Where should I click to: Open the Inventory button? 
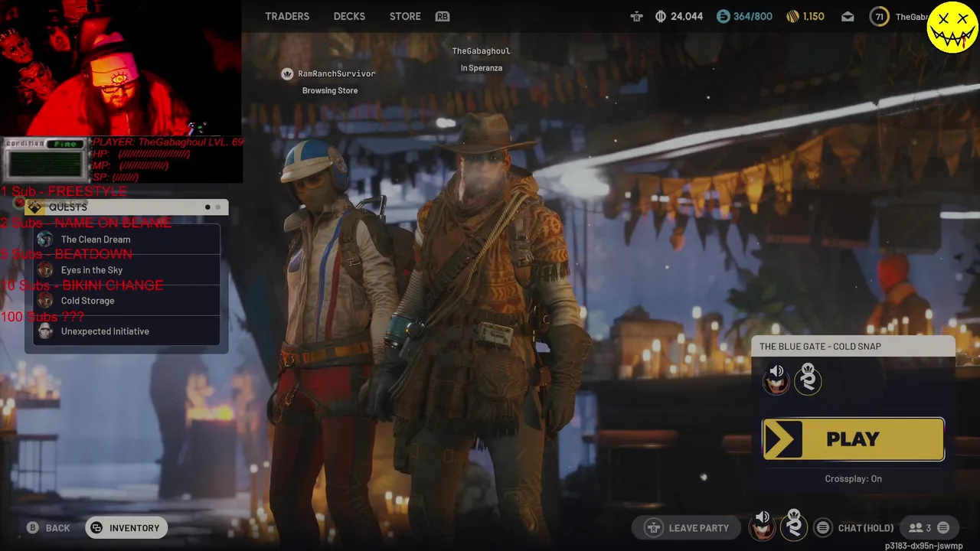[126, 528]
